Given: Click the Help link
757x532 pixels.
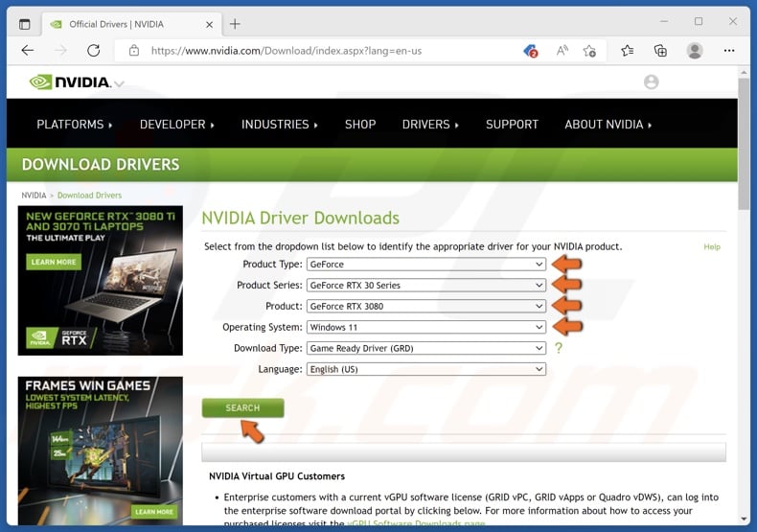Looking at the screenshot, I should (712, 246).
